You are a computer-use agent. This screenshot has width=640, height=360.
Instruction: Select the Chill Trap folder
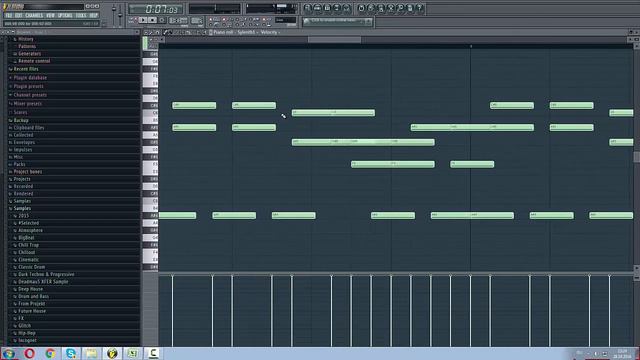coord(29,245)
